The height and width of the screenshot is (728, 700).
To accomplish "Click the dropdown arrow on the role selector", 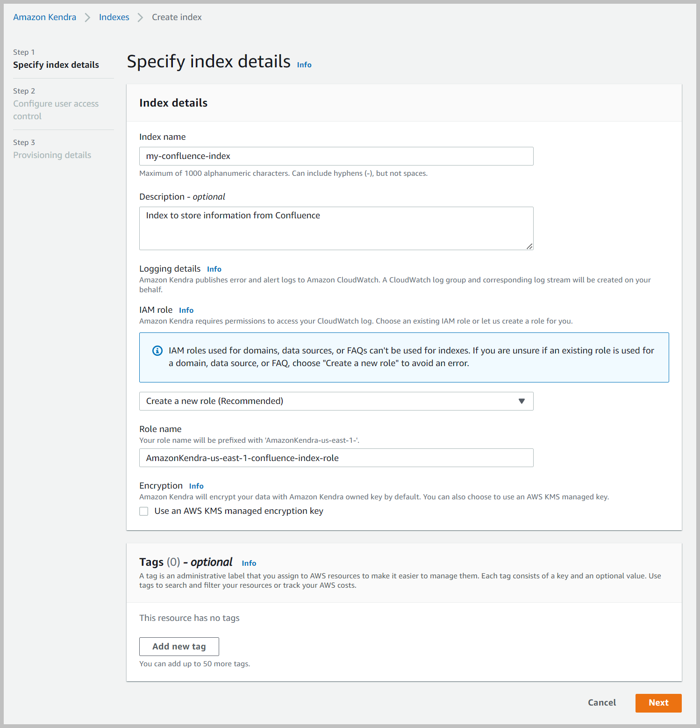I will [x=521, y=401].
